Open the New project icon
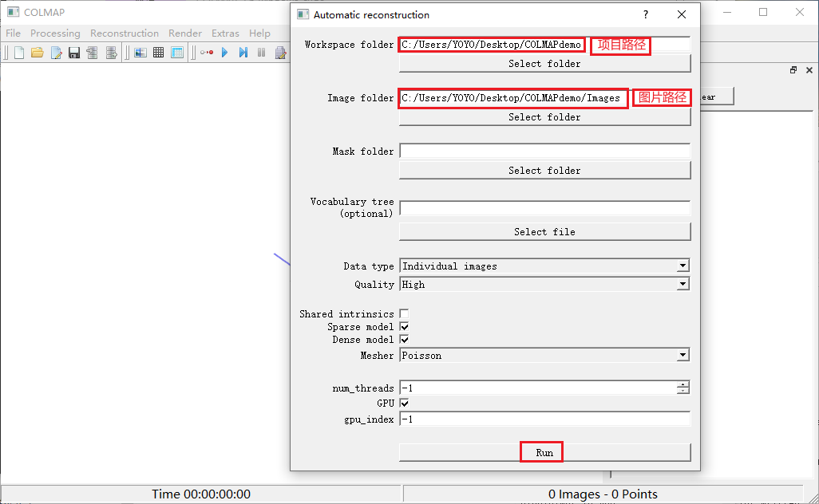Screen dimensions: 819x504 point(18,52)
